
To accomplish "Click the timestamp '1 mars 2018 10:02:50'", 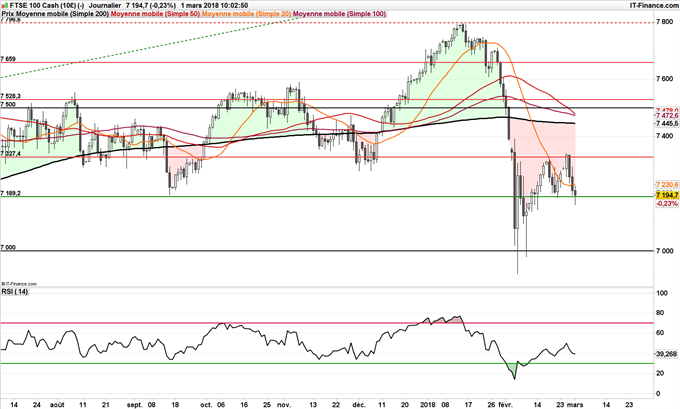I will (x=214, y=5).
